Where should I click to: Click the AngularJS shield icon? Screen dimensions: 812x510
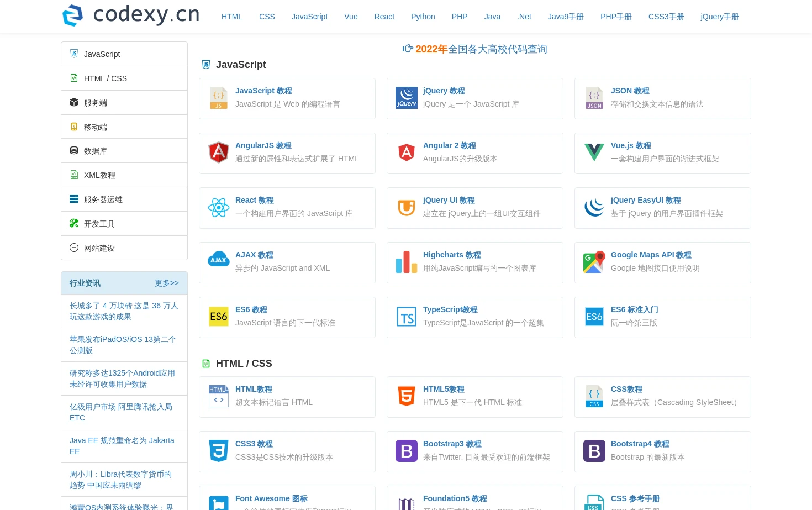point(219,153)
